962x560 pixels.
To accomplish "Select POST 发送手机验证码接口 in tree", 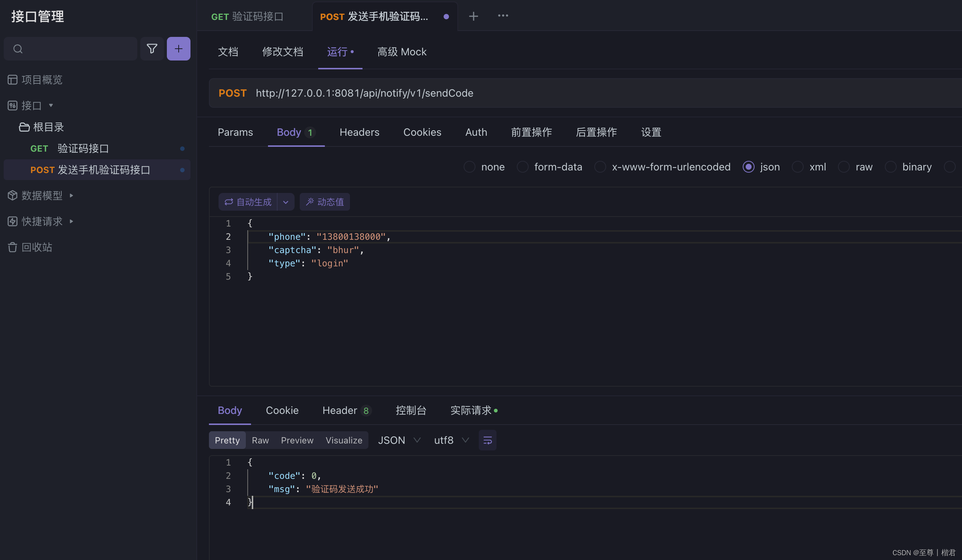I will point(97,170).
